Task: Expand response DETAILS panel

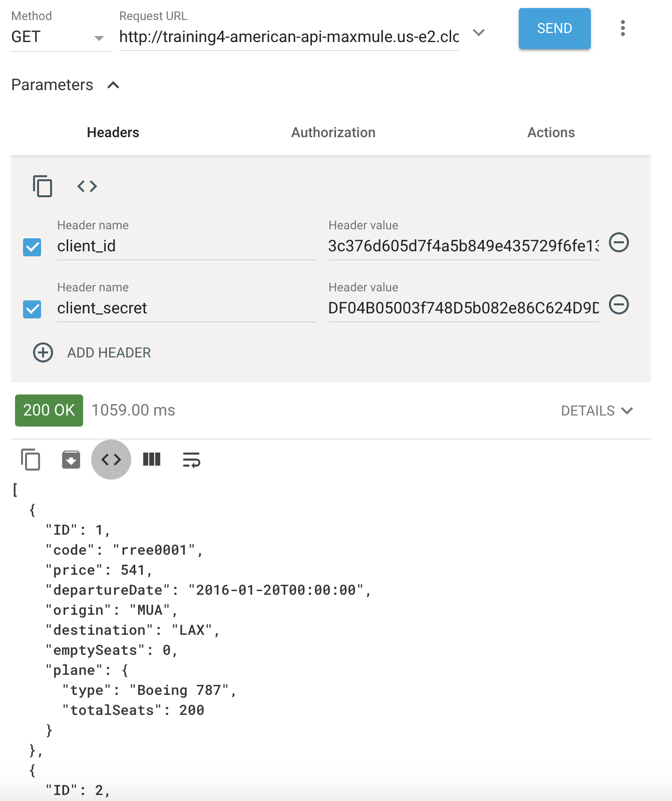Action: click(597, 411)
